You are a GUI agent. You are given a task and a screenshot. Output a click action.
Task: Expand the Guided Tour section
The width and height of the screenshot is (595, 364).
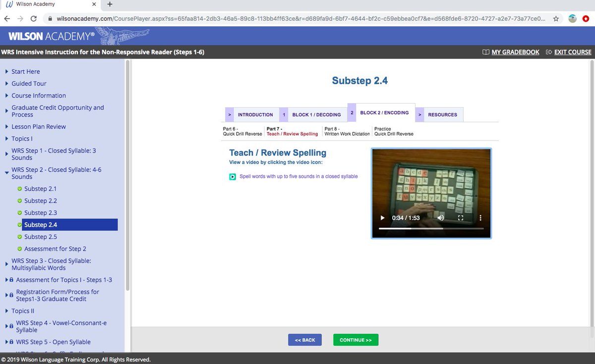coord(7,83)
